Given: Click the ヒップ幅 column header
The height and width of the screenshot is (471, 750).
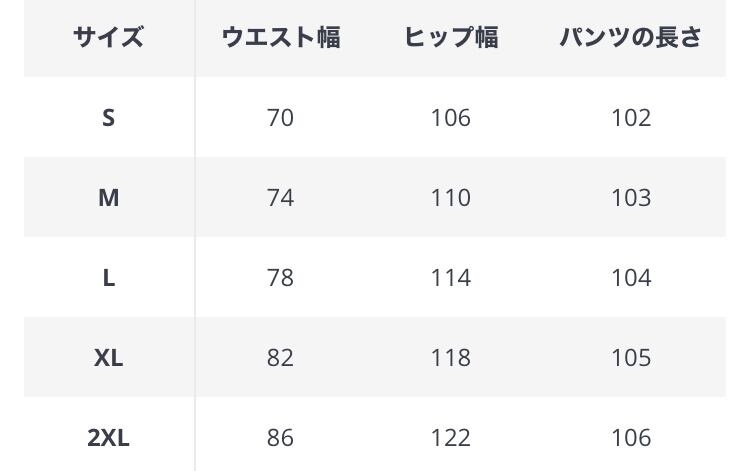Looking at the screenshot, I should 451,38.
